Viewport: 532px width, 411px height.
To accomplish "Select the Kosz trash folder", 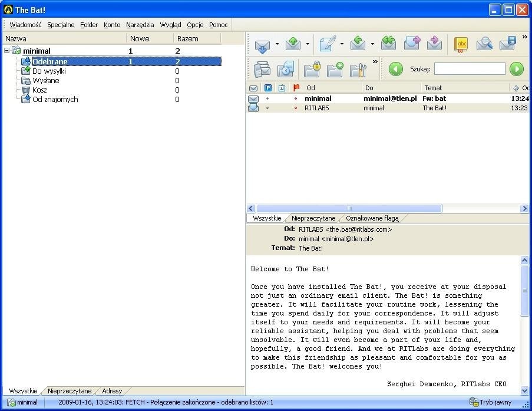I will [39, 90].
